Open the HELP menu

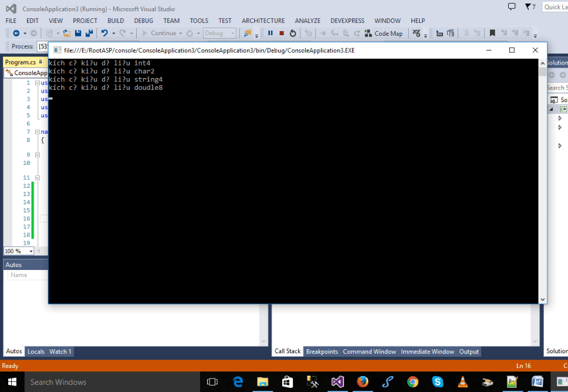point(418,21)
